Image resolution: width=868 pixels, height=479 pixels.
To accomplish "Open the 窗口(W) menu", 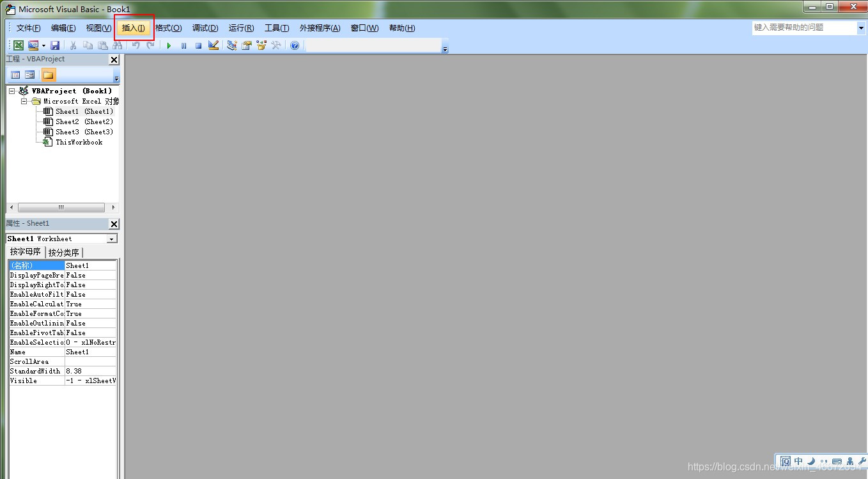I will pos(364,28).
